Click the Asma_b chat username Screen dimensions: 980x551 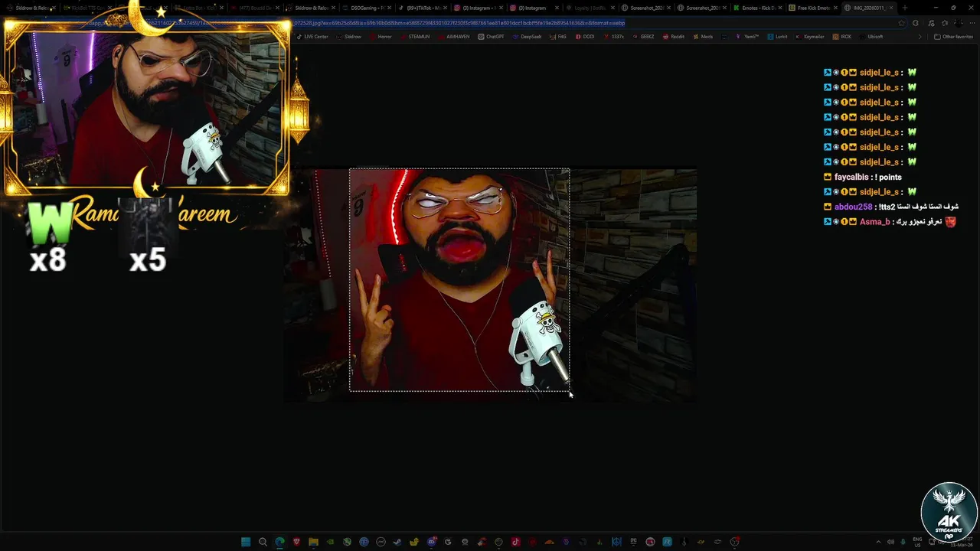tap(874, 222)
